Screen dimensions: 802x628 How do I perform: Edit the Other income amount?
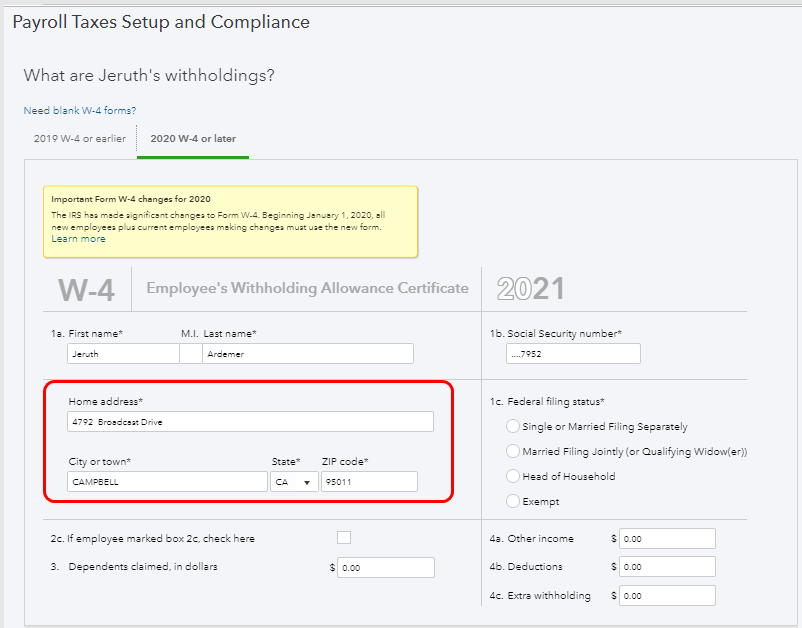point(667,539)
